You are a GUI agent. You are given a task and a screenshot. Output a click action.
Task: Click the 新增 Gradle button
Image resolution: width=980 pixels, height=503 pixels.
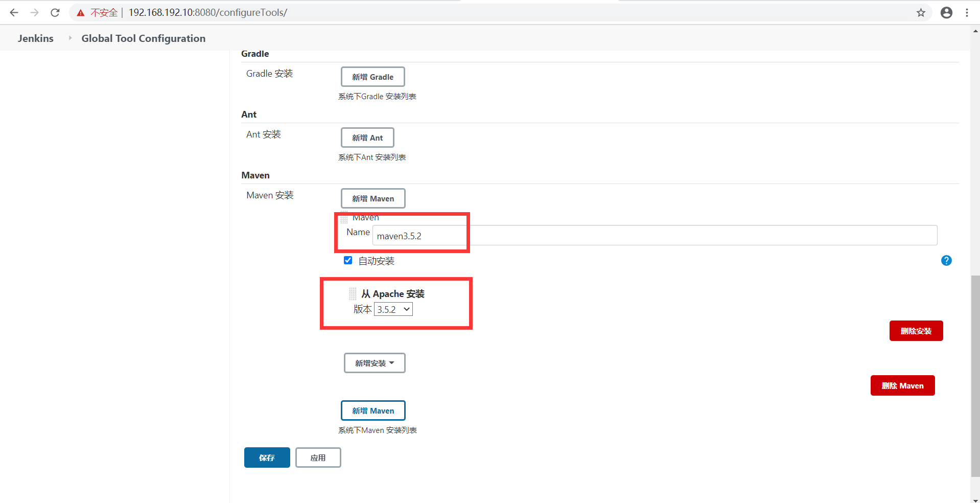373,77
